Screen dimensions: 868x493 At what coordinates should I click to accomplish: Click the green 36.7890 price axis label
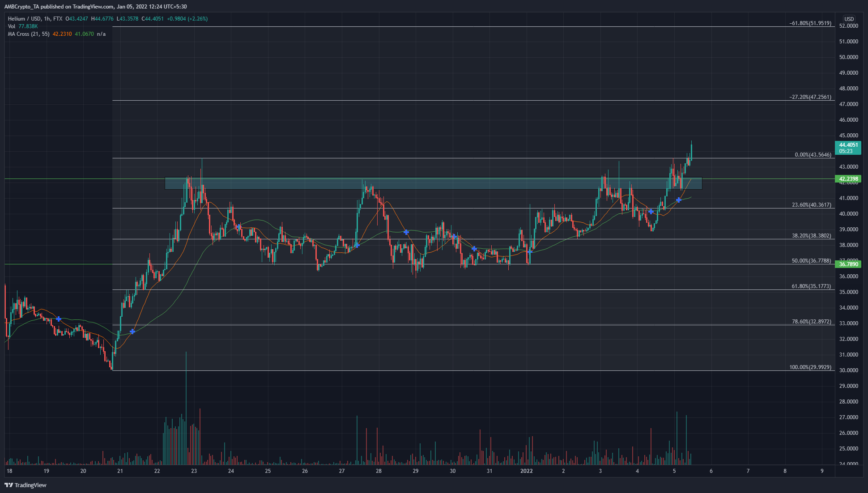pos(848,264)
